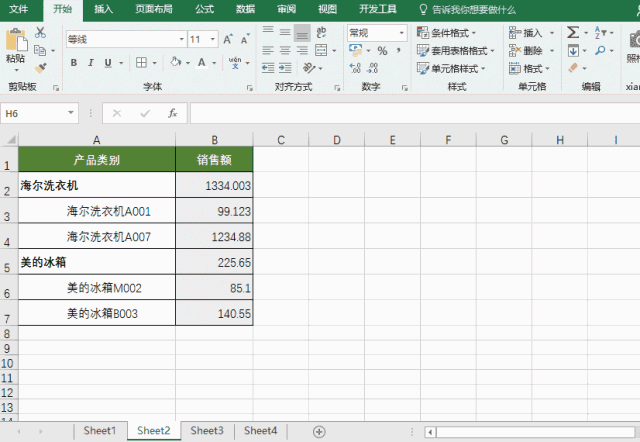Open the font name dropdown
640x442 pixels.
181,39
